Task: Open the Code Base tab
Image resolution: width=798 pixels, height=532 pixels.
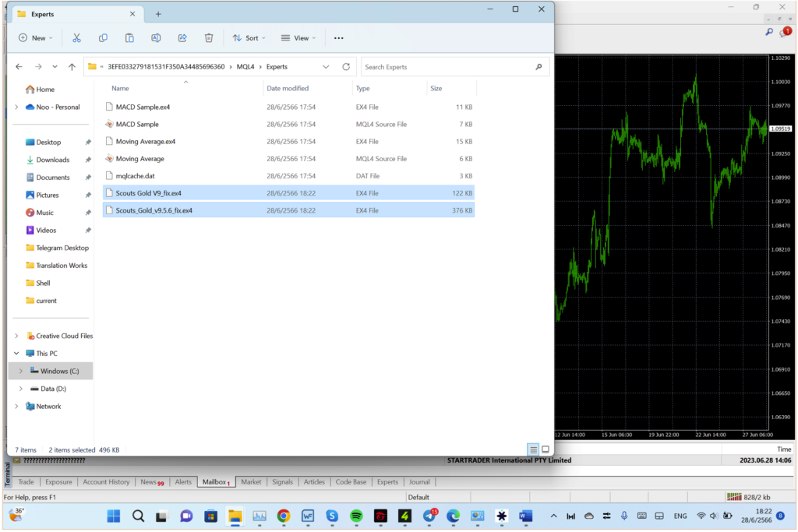Action: coord(351,481)
